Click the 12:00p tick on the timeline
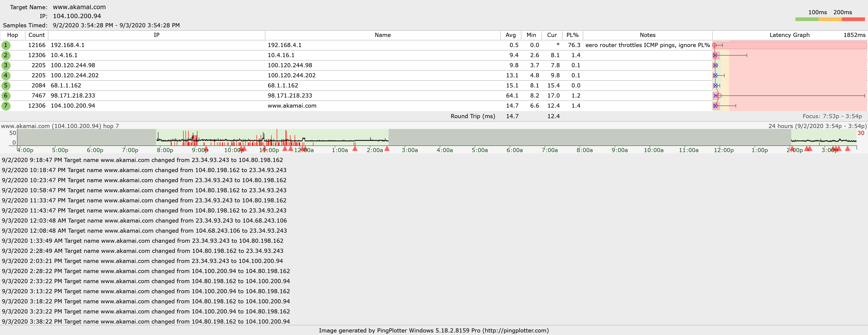This screenshot has height=335, width=868. tap(723, 150)
